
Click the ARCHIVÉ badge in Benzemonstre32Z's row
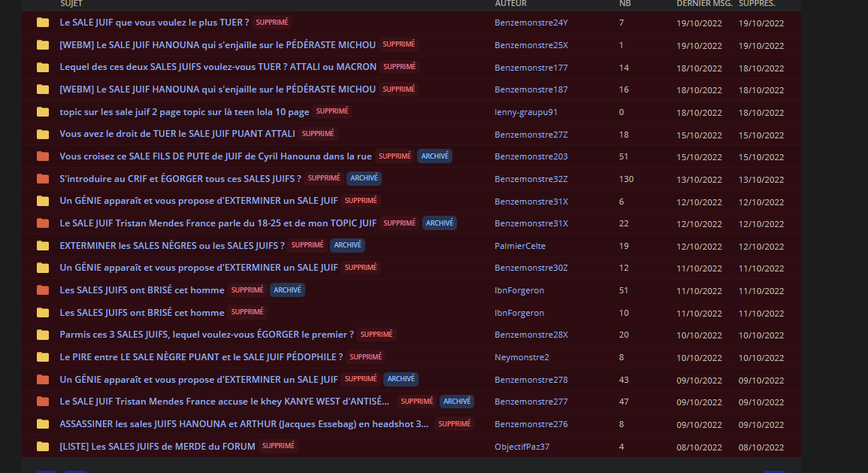(364, 178)
